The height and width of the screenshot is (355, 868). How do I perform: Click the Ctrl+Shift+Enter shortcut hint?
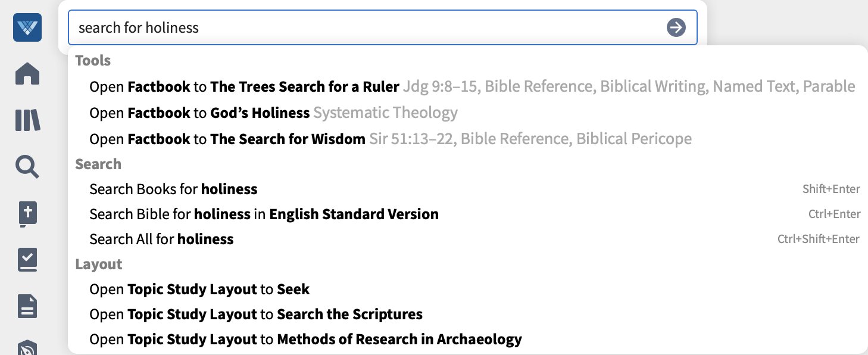click(x=819, y=239)
